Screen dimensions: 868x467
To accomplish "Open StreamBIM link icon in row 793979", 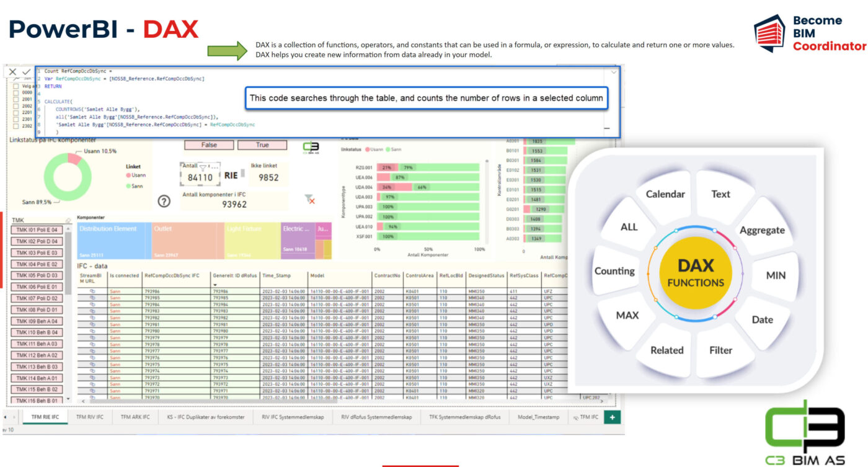I will 92,337.
